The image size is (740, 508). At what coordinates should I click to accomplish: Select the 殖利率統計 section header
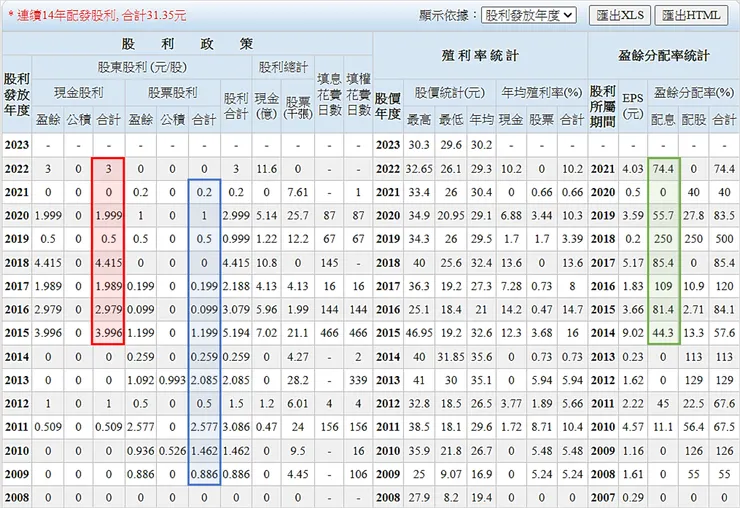point(480,56)
